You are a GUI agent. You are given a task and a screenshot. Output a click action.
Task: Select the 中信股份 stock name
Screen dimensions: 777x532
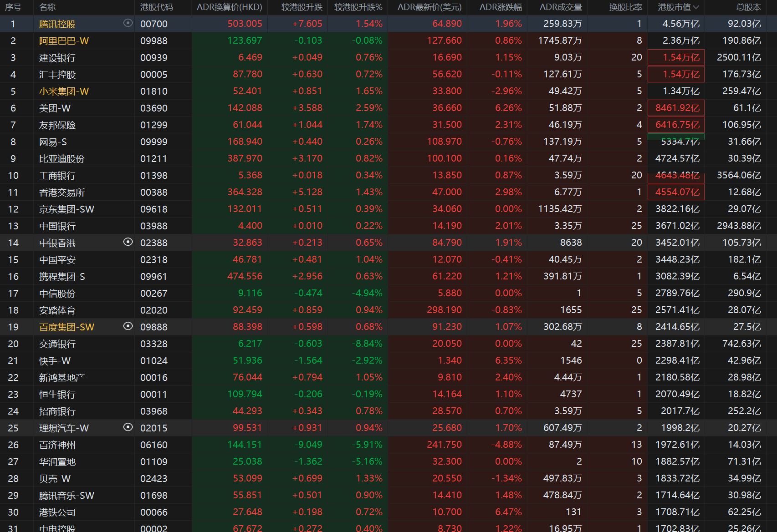pyautogui.click(x=57, y=293)
